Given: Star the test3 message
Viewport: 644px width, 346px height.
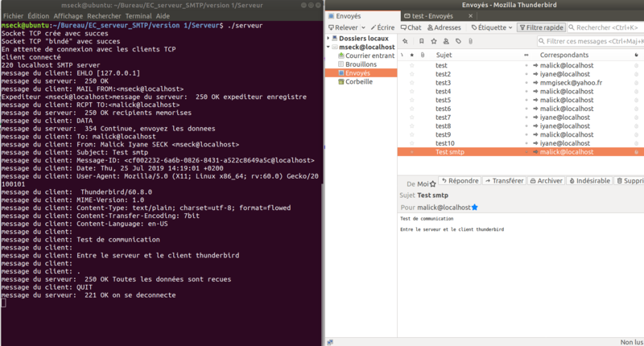Looking at the screenshot, I should pyautogui.click(x=412, y=83).
